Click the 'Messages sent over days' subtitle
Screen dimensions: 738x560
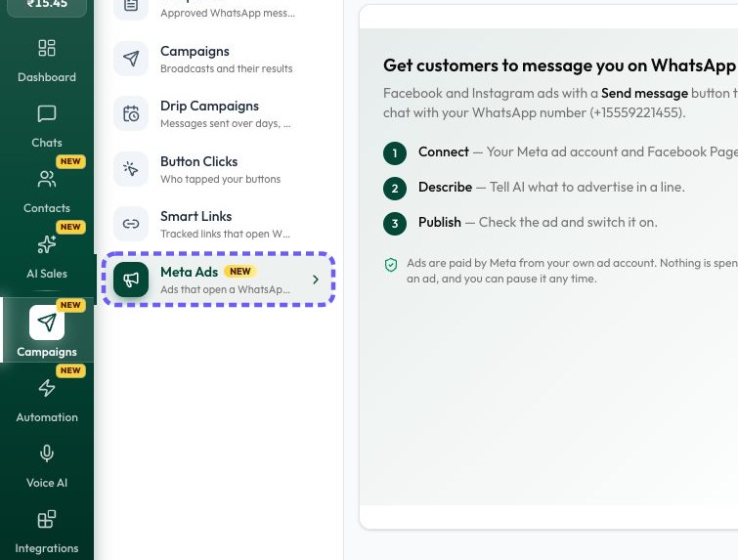click(x=226, y=124)
